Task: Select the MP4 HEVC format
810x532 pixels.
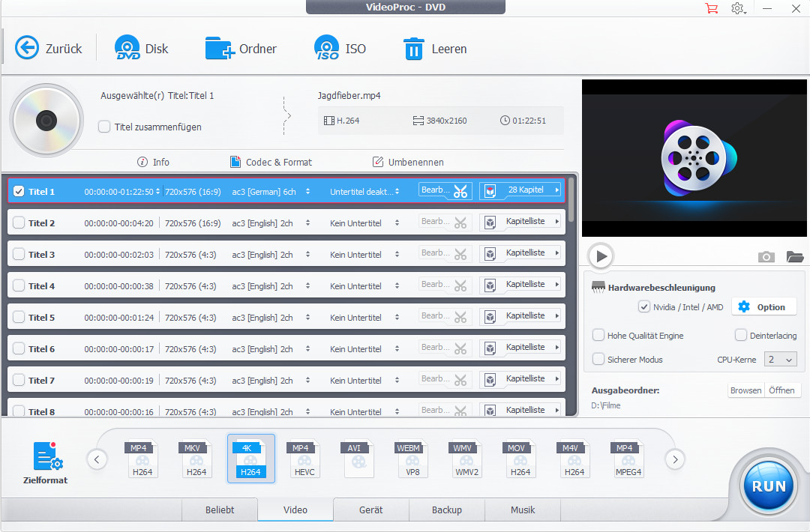Action: [304, 459]
